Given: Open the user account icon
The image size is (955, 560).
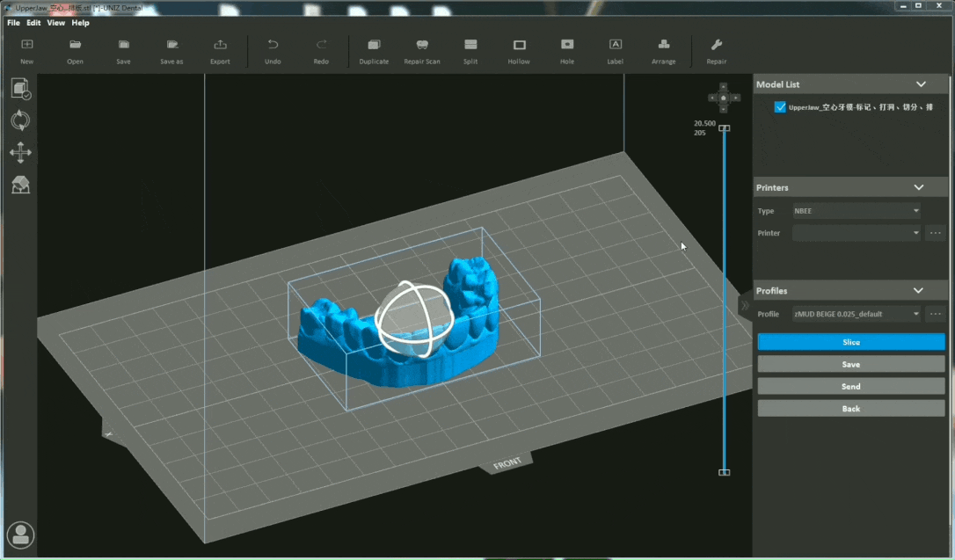Looking at the screenshot, I should pos(20,535).
